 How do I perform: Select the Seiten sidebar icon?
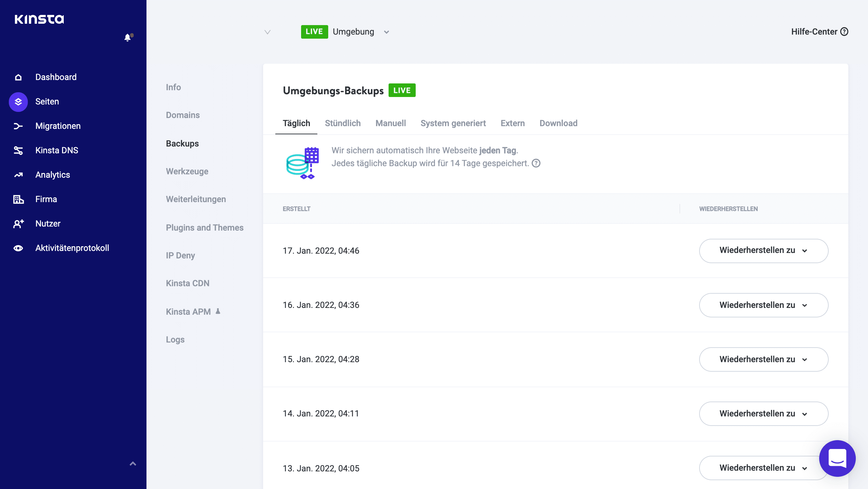18,101
